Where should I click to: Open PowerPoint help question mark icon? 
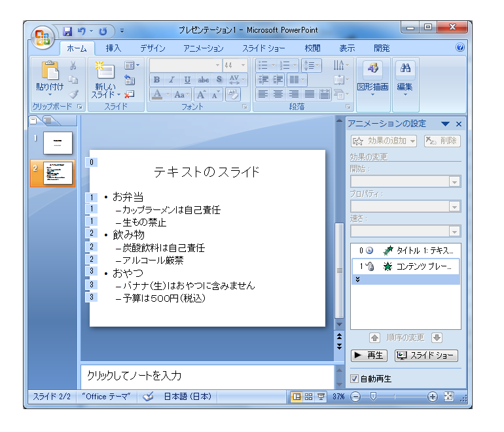click(459, 48)
